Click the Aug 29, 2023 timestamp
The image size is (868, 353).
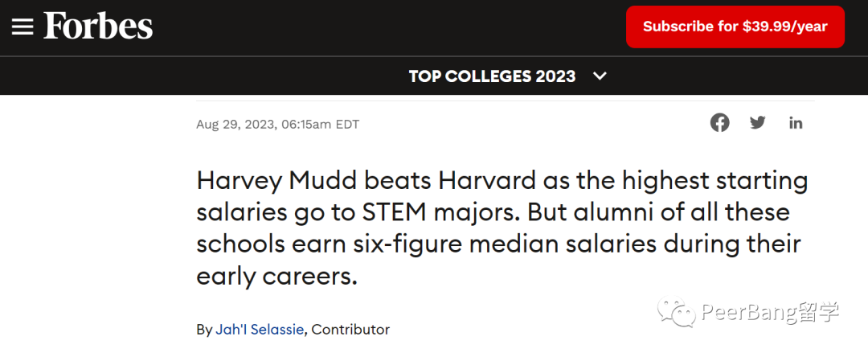pos(277,124)
